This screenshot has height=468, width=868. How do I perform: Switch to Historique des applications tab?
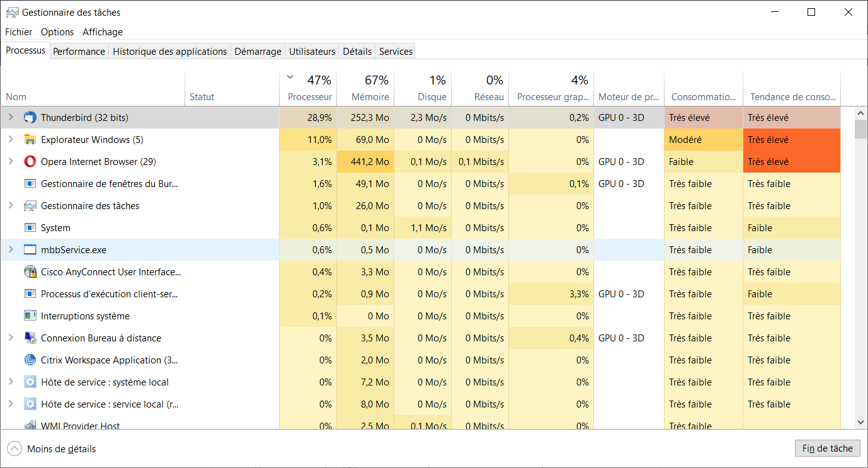169,52
